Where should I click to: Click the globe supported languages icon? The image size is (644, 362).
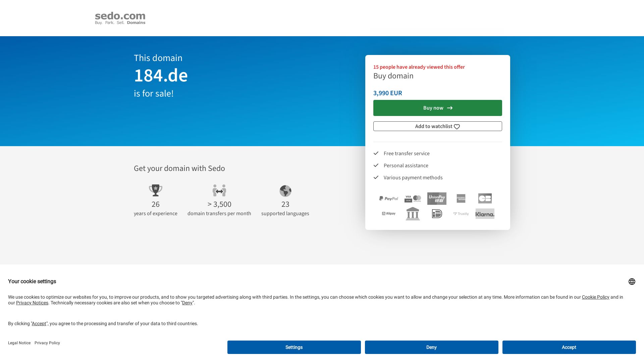285,191
